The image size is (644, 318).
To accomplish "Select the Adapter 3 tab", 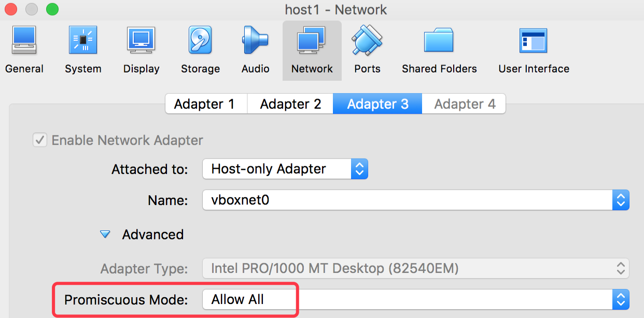I will (377, 104).
